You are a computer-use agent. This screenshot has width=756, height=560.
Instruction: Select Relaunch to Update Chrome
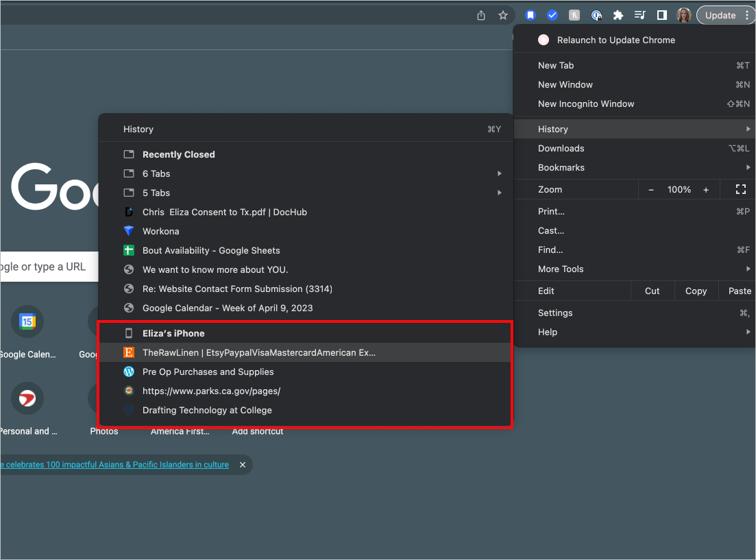(x=635, y=40)
